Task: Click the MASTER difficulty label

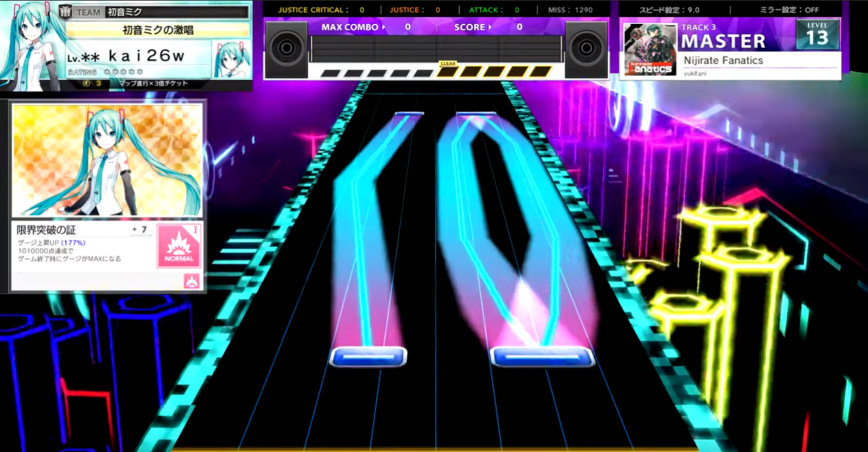Action: [x=723, y=41]
